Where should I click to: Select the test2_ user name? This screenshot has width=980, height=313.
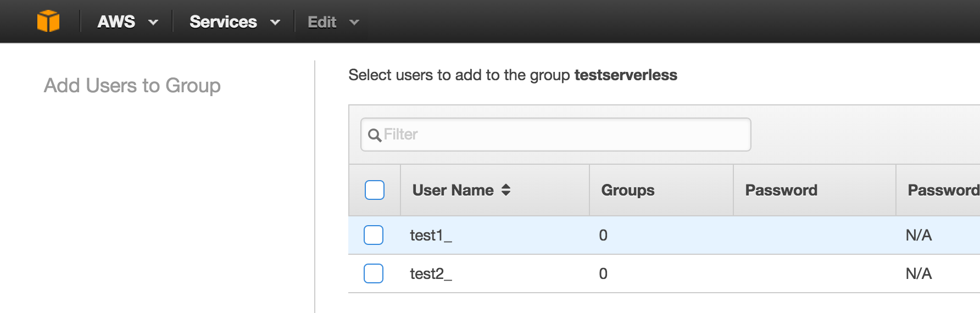click(431, 274)
